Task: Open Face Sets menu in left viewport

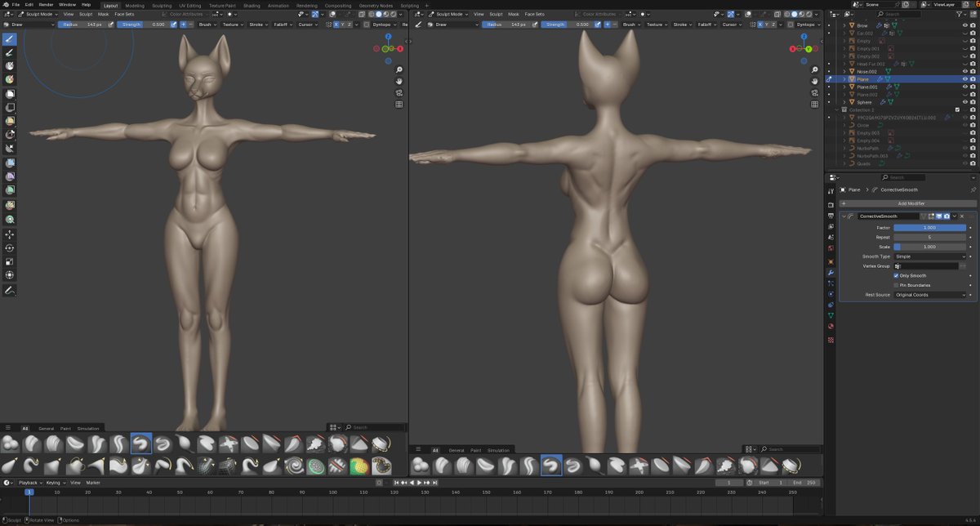Action: [x=124, y=14]
